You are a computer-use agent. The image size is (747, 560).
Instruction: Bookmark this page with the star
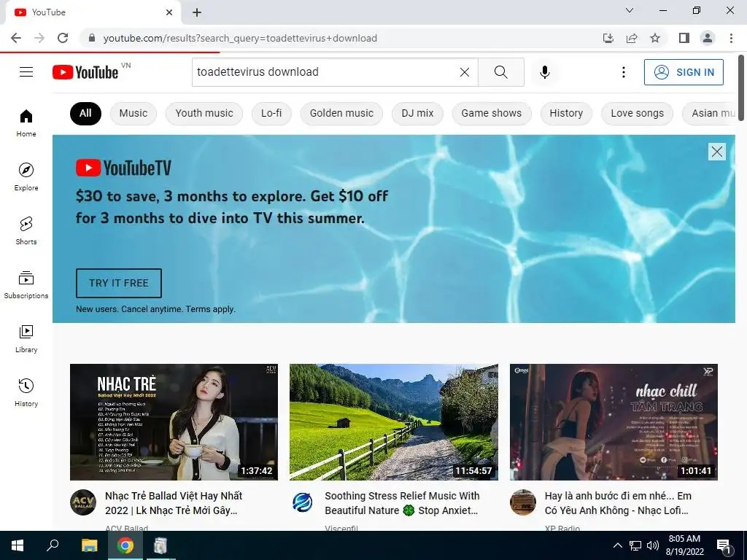pos(655,38)
